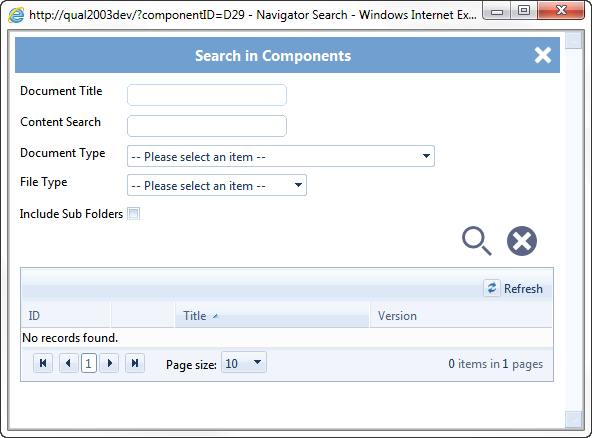The image size is (592, 438).
Task: Sort results by the ID column
Action: coord(34,316)
